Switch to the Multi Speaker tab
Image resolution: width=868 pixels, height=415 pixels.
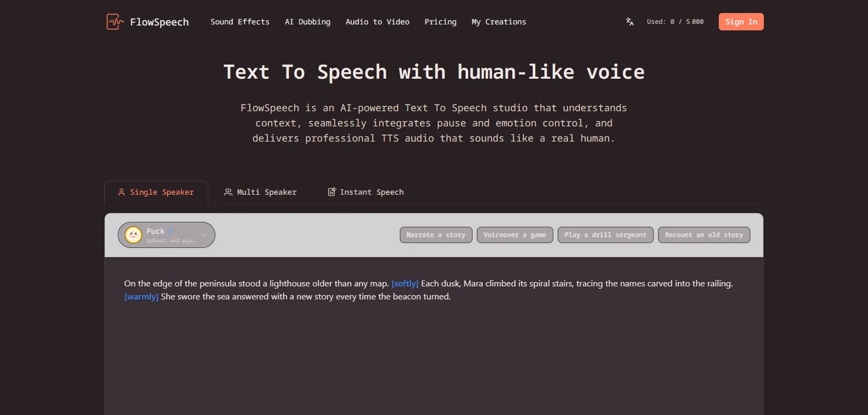[x=260, y=192]
